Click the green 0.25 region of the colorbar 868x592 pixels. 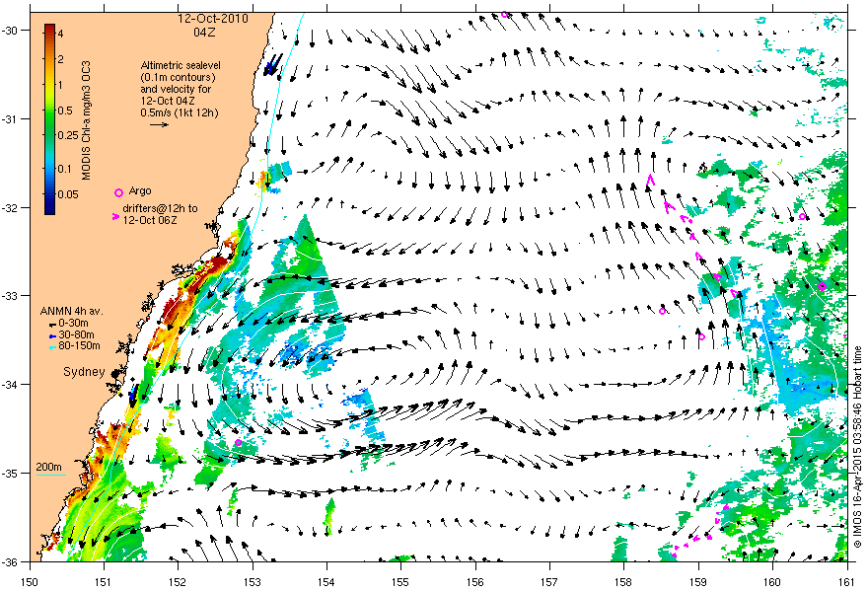tap(50, 135)
